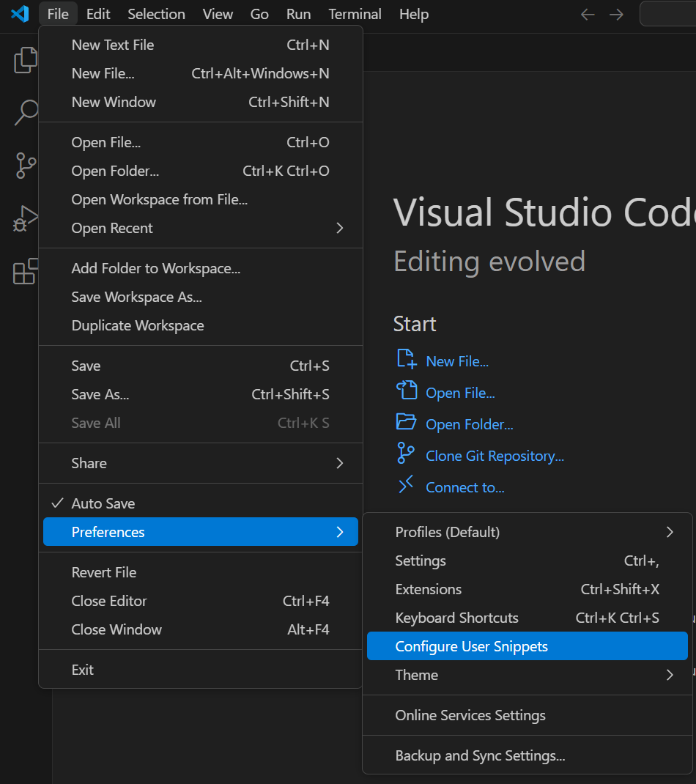Open the Explorer view in activity bar
This screenshot has width=696, height=784.
click(x=26, y=60)
